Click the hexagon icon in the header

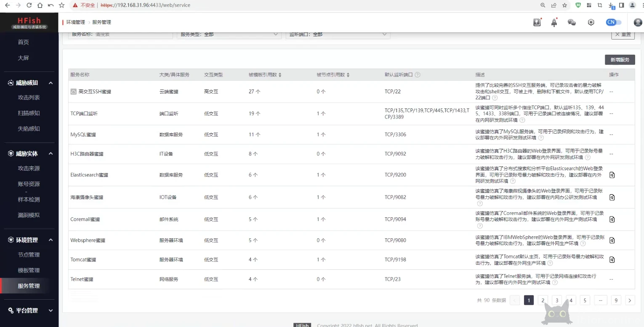[591, 23]
